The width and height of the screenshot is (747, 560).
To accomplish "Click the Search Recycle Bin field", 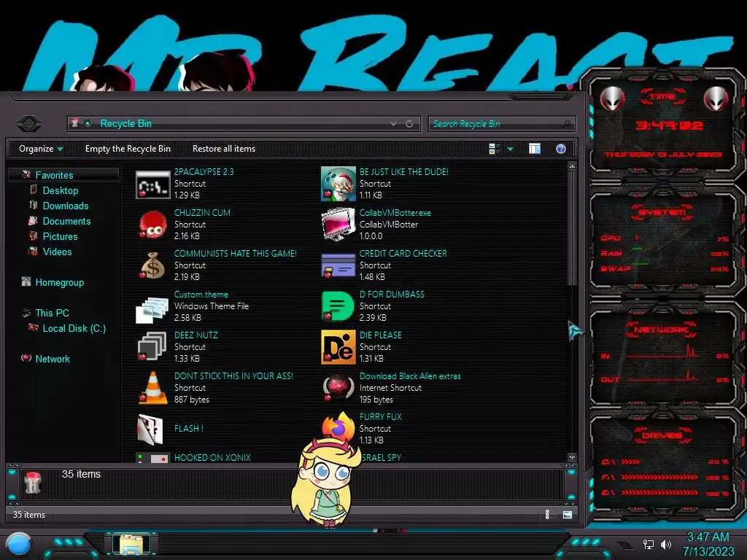I will click(502, 124).
